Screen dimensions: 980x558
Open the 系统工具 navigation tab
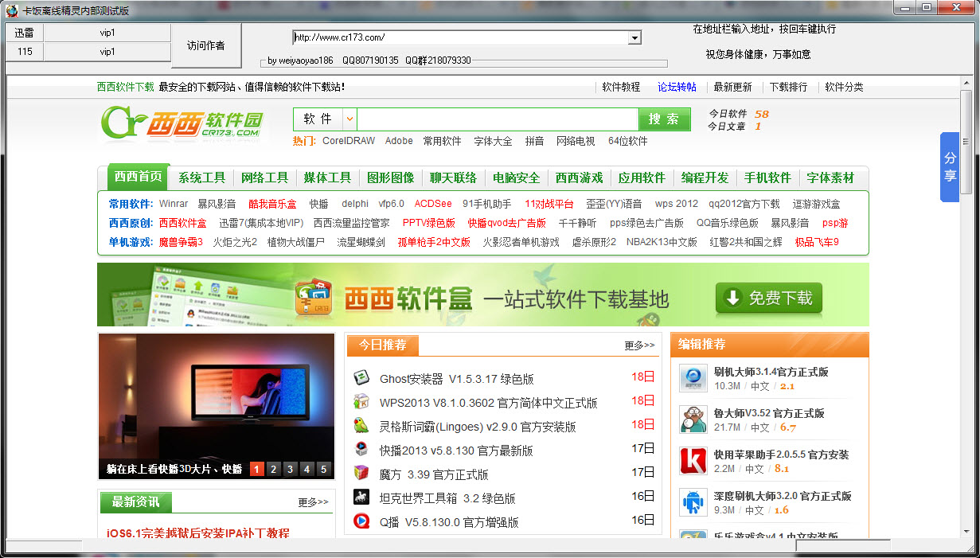pyautogui.click(x=201, y=178)
